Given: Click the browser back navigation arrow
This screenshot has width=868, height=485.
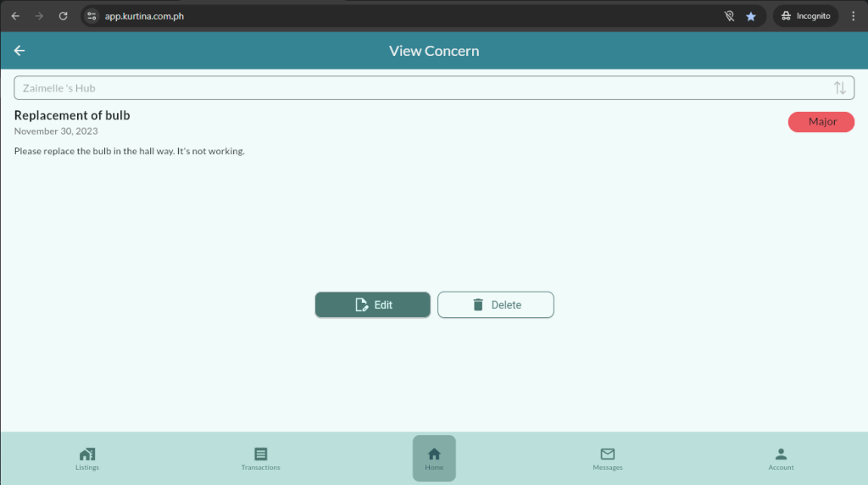Looking at the screenshot, I should [x=15, y=16].
